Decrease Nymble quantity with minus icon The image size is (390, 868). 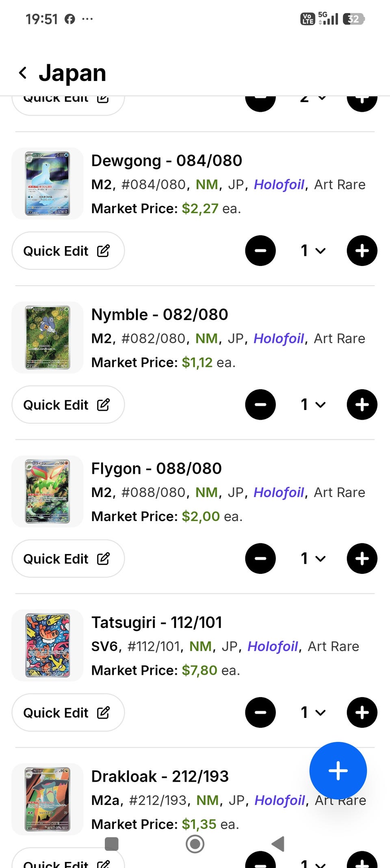[260, 405]
